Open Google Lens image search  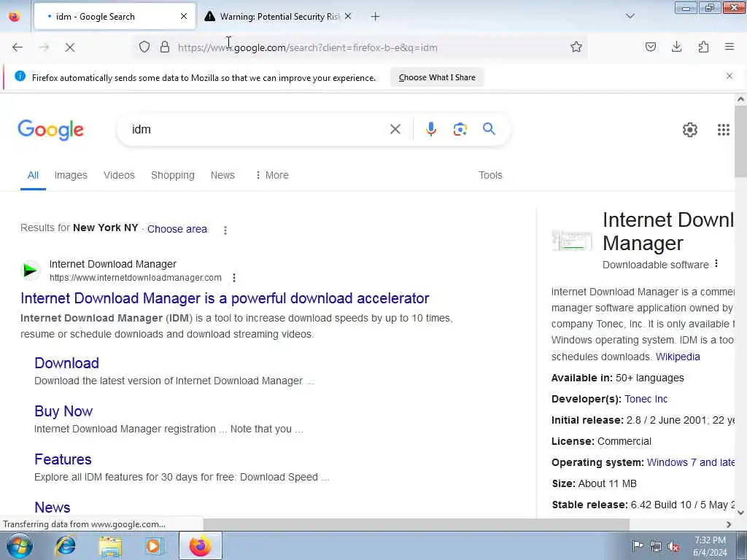coord(460,129)
